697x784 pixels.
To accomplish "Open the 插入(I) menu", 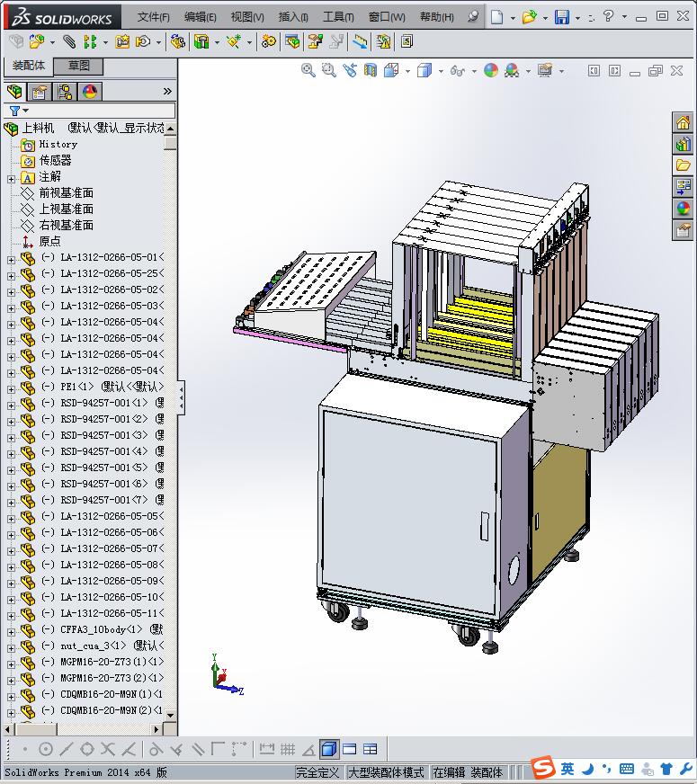I will [x=293, y=17].
